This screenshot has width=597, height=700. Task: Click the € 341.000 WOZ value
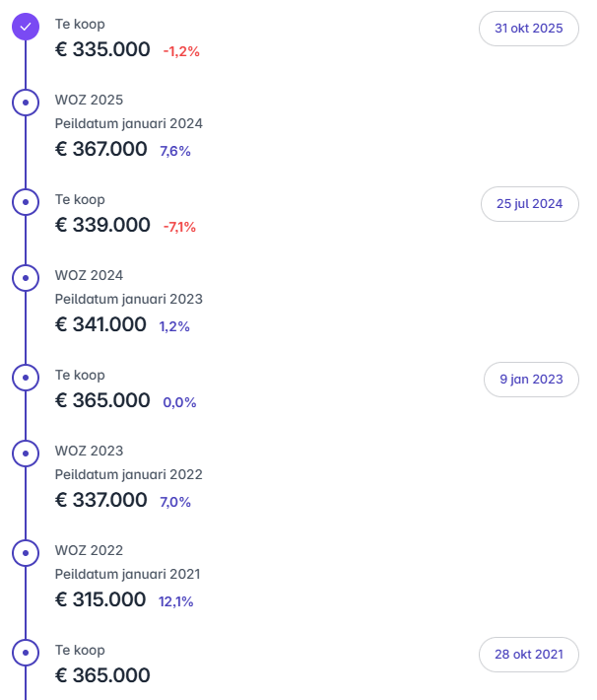click(101, 324)
